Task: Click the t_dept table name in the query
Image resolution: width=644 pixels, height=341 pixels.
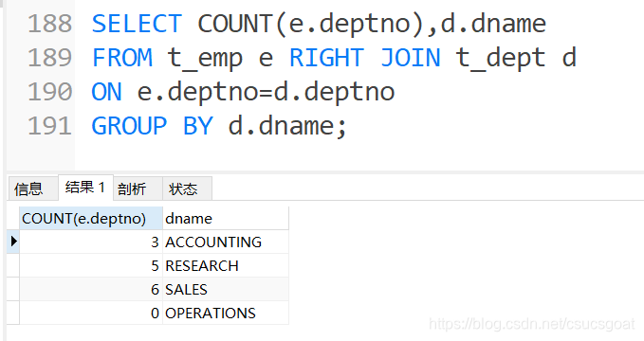Action: tap(500, 59)
